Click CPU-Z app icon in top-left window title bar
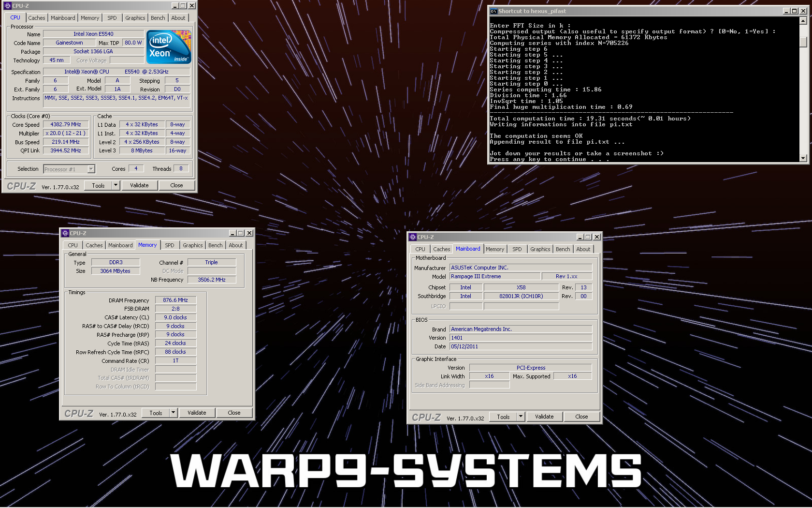Viewport: 812px width, 508px height. click(x=7, y=6)
